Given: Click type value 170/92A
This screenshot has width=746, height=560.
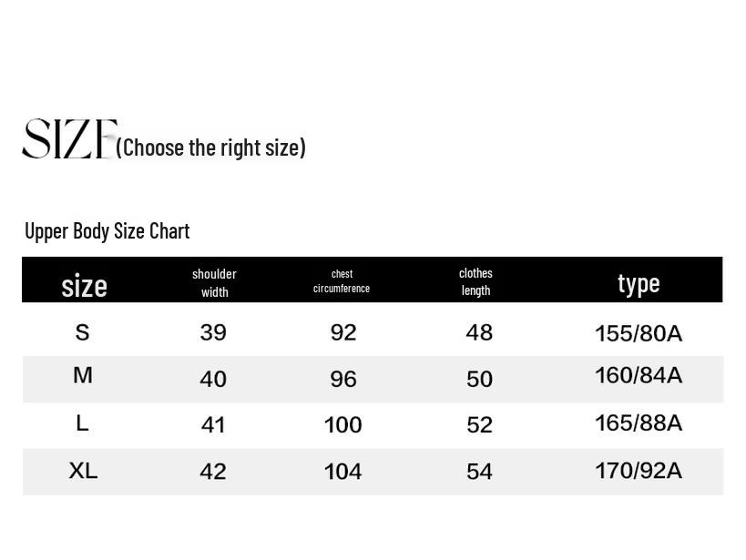Looking at the screenshot, I should pyautogui.click(x=639, y=471).
